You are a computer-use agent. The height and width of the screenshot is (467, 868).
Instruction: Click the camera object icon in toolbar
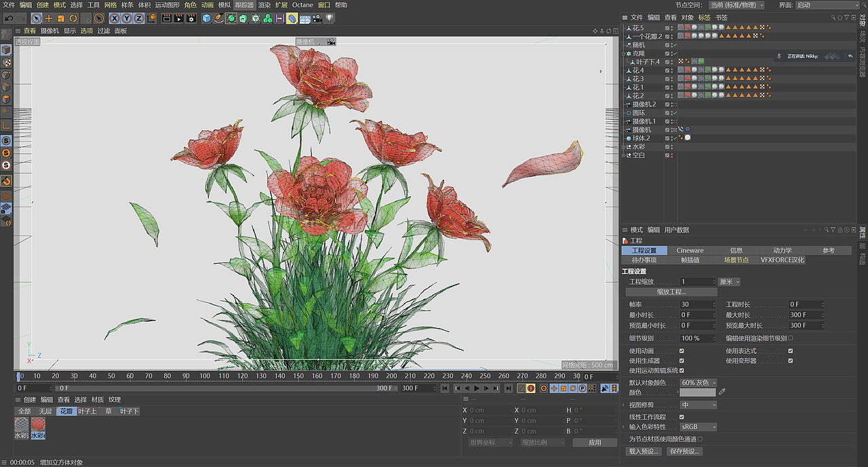click(x=316, y=18)
